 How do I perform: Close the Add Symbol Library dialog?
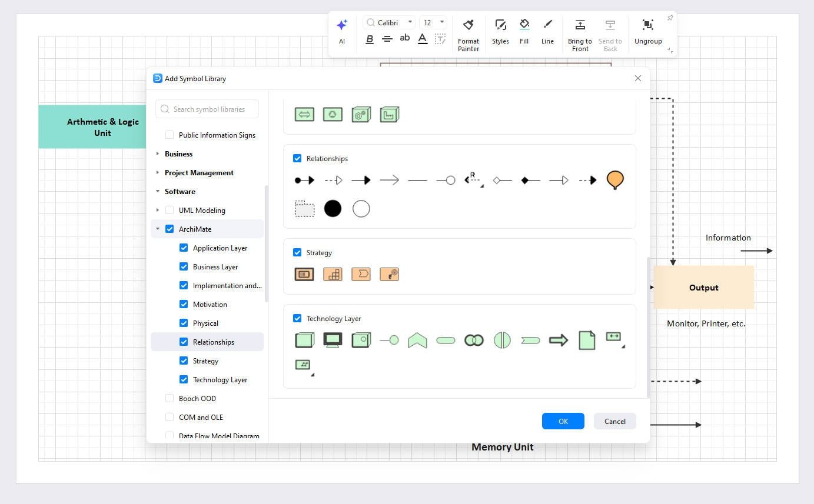pos(638,78)
